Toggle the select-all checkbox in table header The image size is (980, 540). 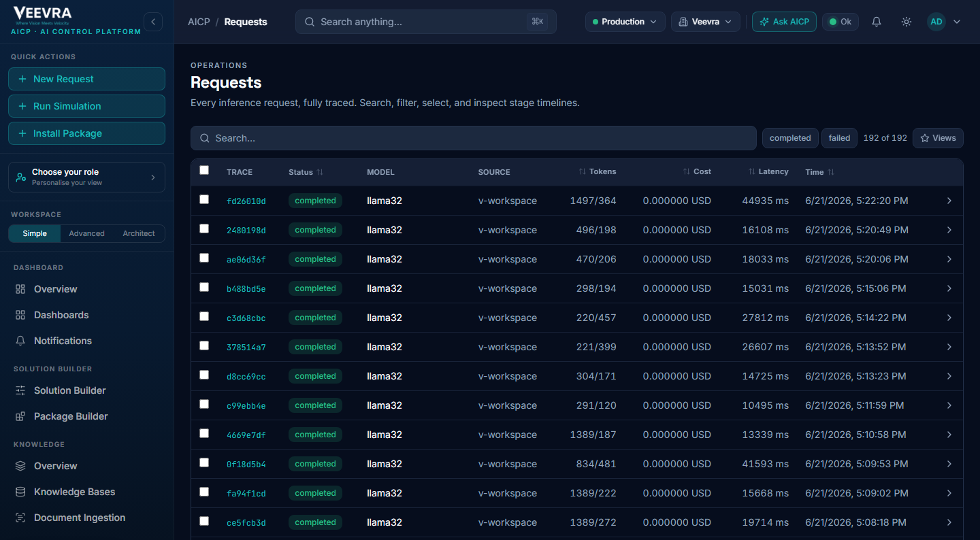[x=204, y=170]
